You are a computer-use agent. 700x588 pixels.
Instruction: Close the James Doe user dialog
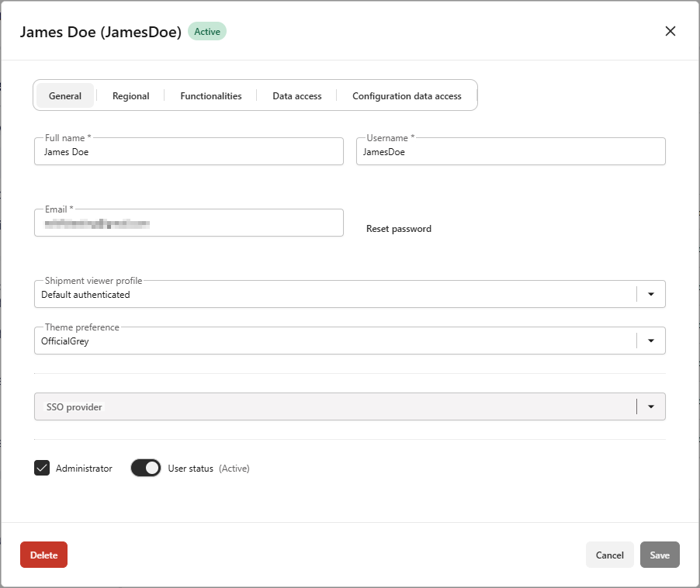pyautogui.click(x=671, y=31)
